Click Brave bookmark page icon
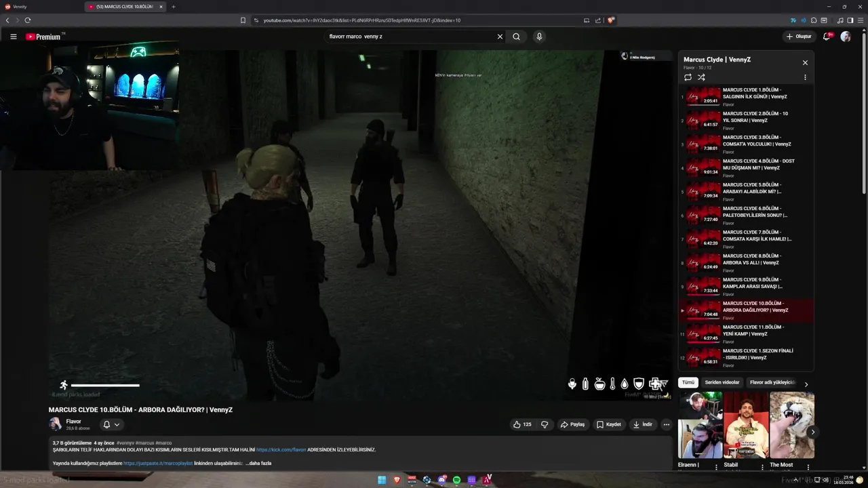The image size is (868, 488). click(243, 20)
